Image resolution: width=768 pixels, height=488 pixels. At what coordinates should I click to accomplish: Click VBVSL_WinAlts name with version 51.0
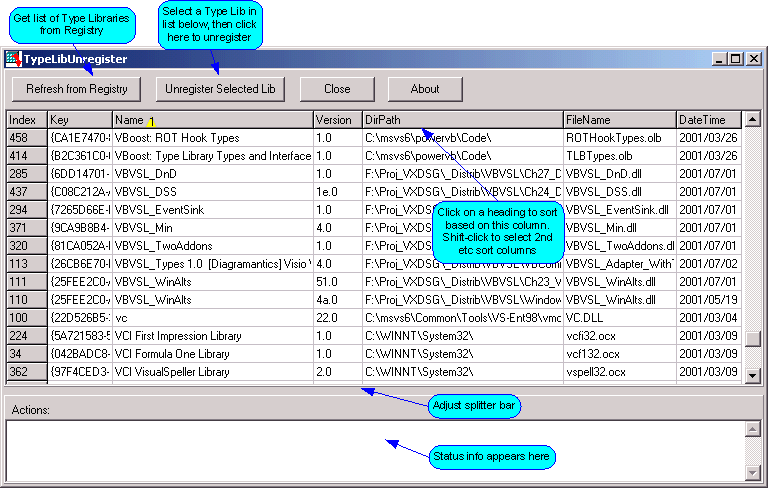coord(213,282)
